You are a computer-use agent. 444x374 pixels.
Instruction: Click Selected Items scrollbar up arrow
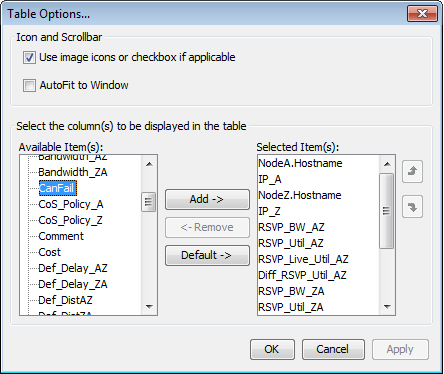click(x=387, y=164)
